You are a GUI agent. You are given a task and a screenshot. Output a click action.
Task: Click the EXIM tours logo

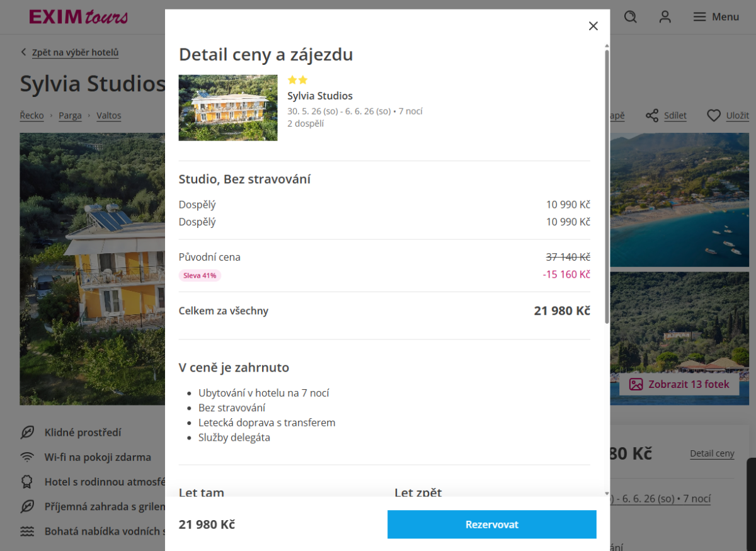point(78,17)
